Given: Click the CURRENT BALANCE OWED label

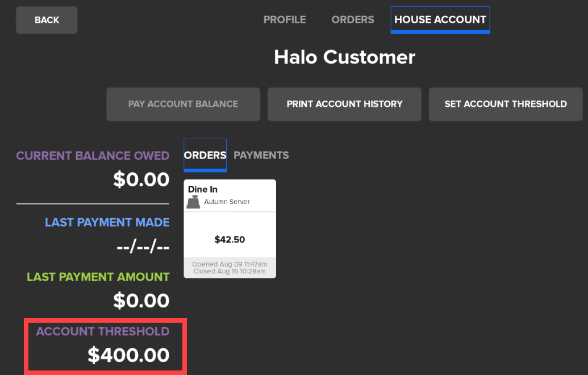Looking at the screenshot, I should pos(93,156).
